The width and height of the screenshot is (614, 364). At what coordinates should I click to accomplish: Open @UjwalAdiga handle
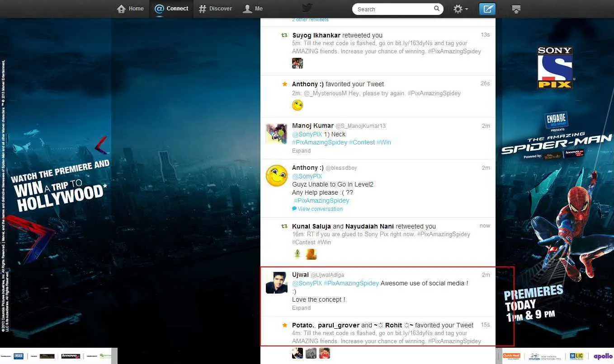[x=327, y=275]
